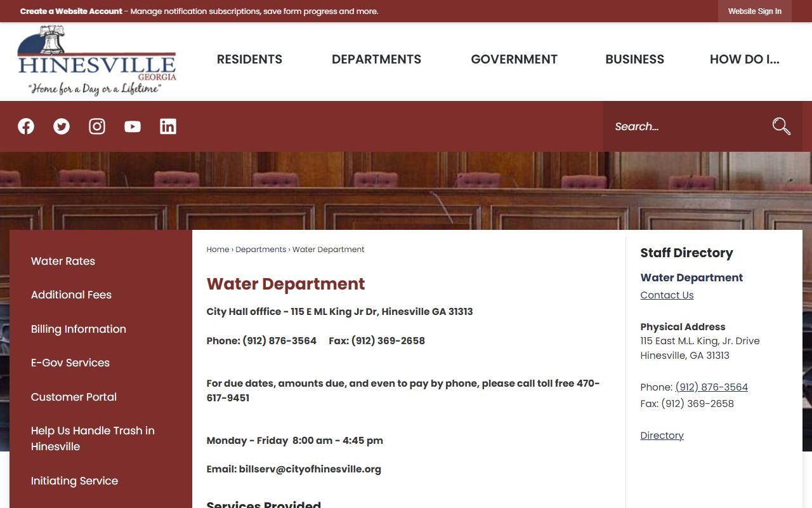This screenshot has height=508, width=812.
Task: Open Customer Portal in sidebar
Action: point(74,397)
